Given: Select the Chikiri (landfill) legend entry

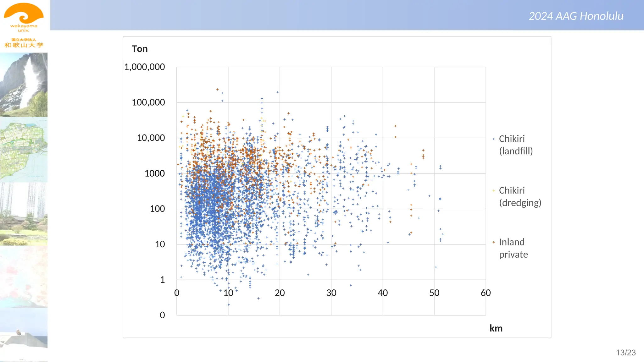Looking at the screenshot, I should (x=515, y=145).
